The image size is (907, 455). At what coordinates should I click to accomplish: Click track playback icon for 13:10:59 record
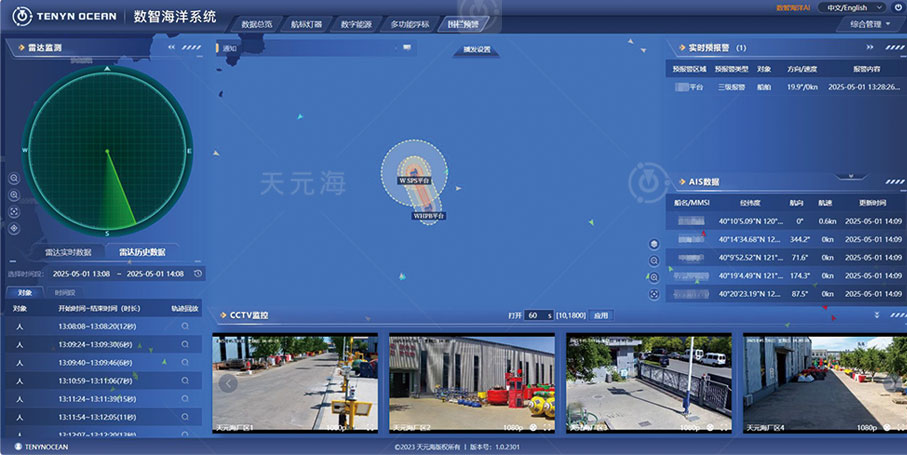(185, 380)
